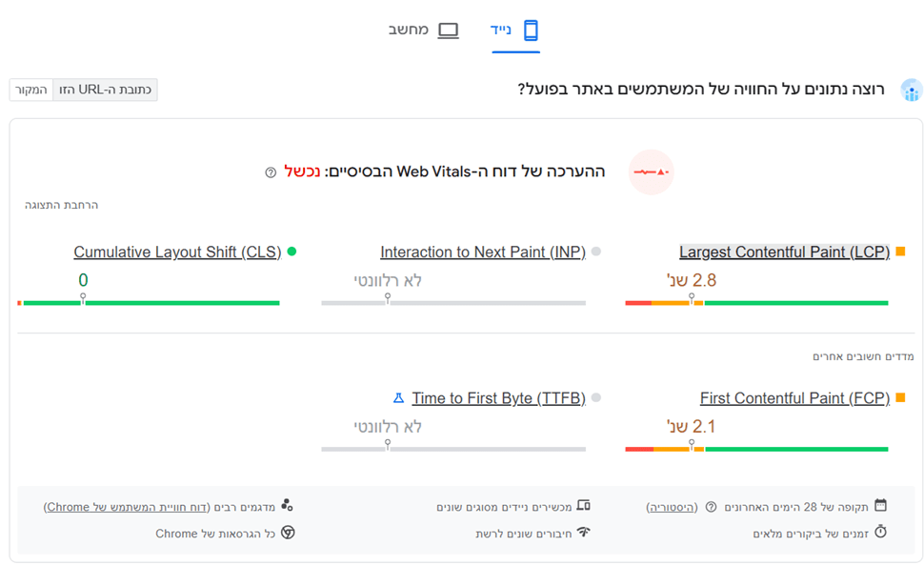Click the experimental flask icon beside TTFB
The image size is (924, 565).
pos(398,398)
